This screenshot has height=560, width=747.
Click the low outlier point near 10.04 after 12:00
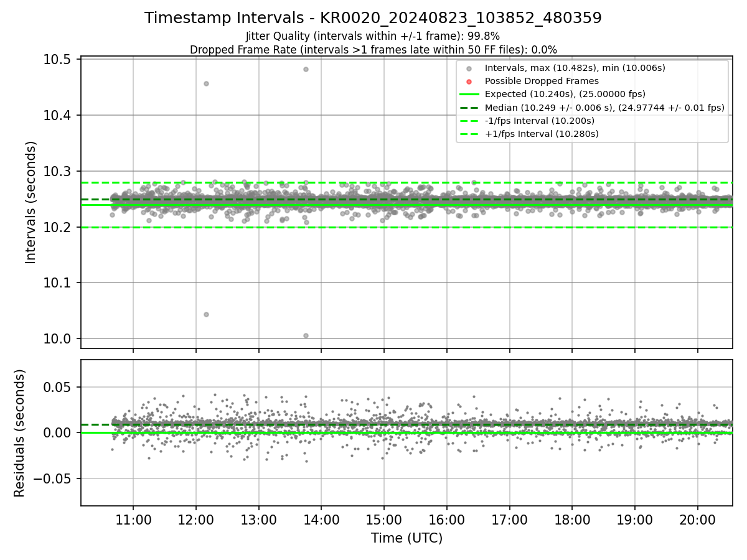click(x=206, y=314)
